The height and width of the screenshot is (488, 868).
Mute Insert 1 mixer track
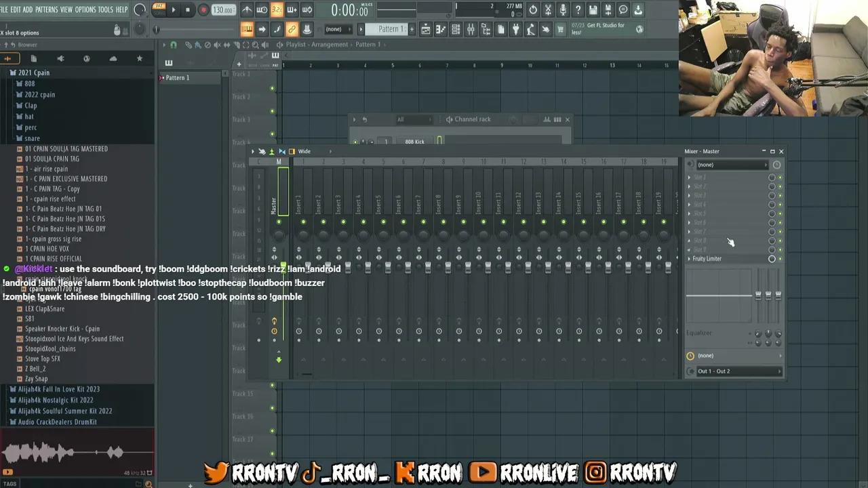click(x=303, y=222)
